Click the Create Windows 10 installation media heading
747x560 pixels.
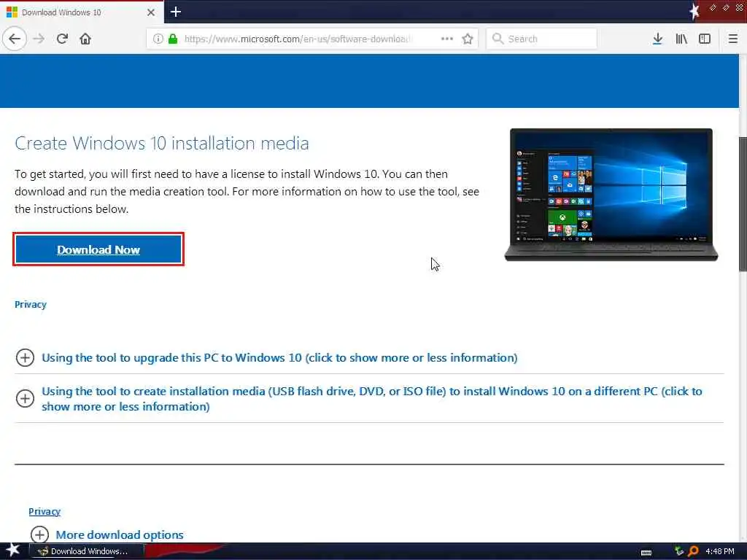pos(161,144)
